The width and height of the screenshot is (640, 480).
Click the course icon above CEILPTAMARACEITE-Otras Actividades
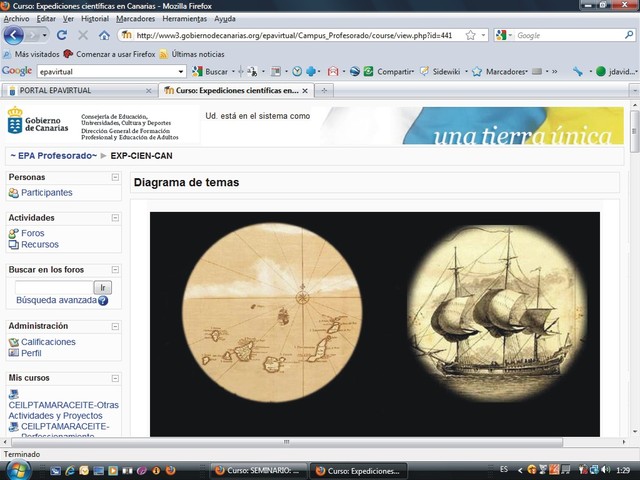pos(13,394)
